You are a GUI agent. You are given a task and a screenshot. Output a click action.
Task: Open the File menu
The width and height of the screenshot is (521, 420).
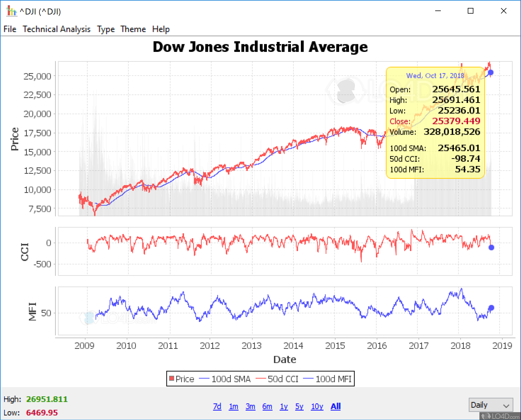point(10,29)
